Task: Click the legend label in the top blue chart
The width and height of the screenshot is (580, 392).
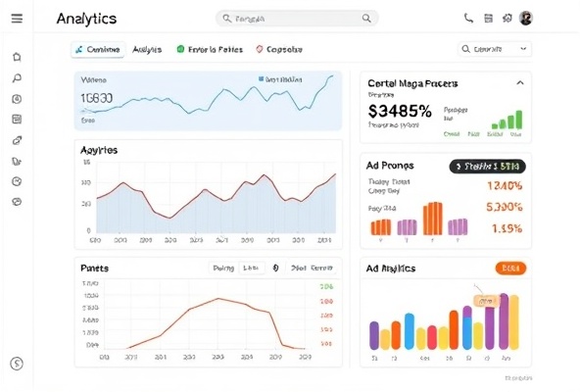Action: (280, 79)
